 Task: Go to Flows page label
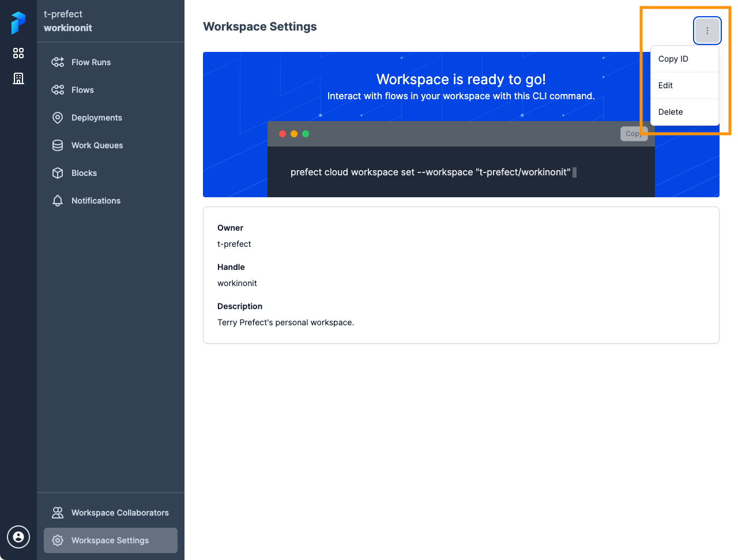point(82,90)
